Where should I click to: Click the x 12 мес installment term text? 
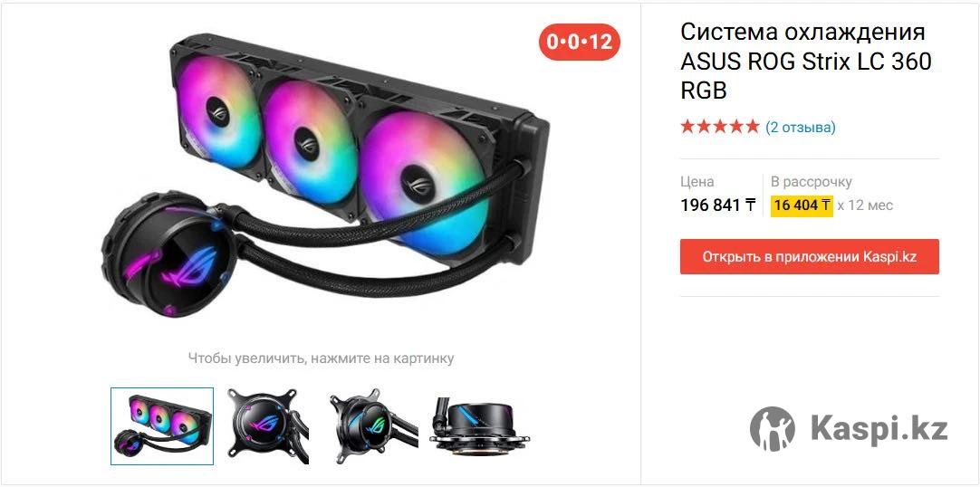866,205
